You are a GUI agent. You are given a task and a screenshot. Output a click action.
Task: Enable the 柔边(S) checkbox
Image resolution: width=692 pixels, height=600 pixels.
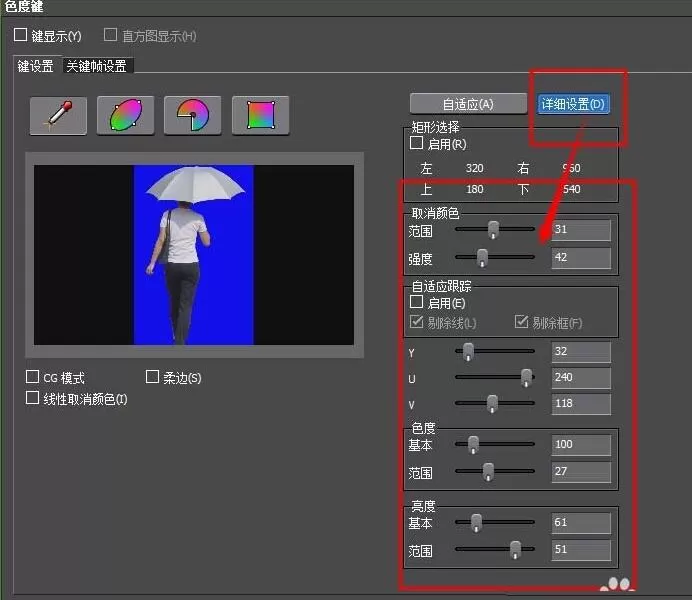click(x=152, y=377)
